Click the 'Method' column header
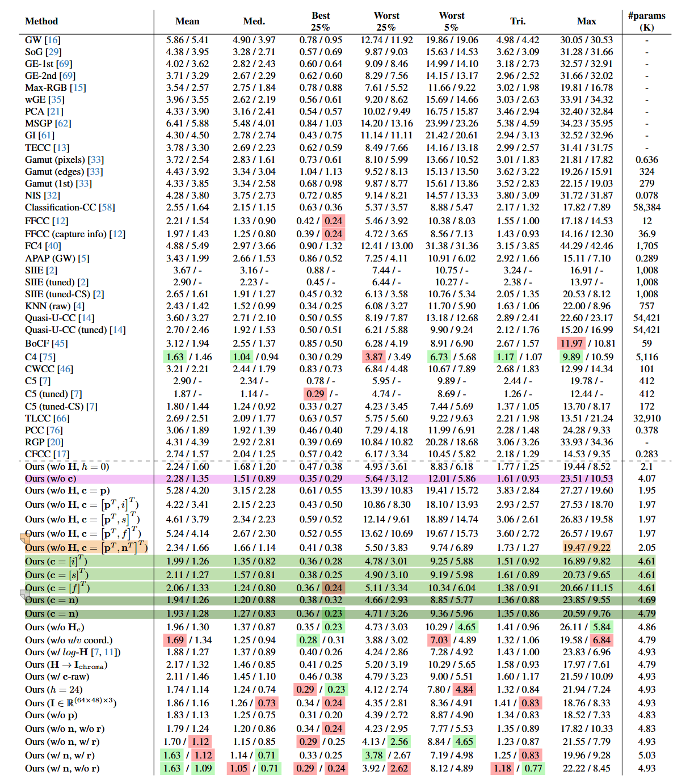The height and width of the screenshot is (784, 690). pyautogui.click(x=41, y=21)
